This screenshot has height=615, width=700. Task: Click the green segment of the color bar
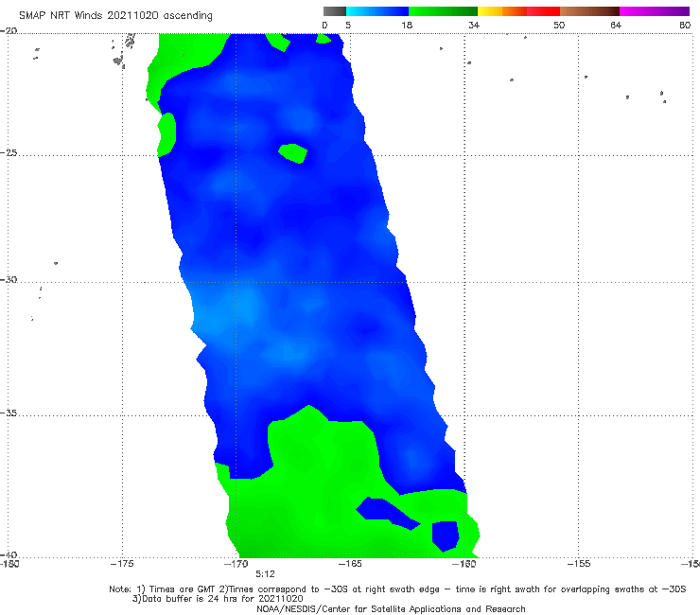click(443, 11)
